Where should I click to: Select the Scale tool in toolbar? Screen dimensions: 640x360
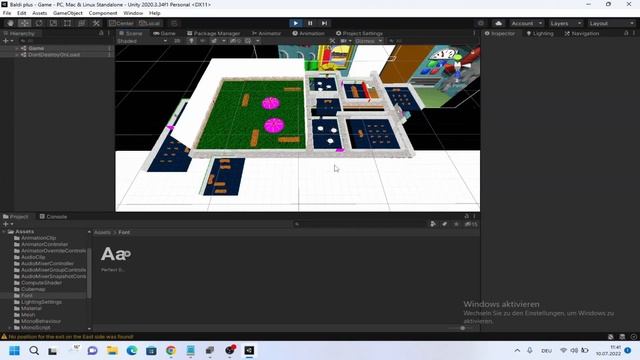click(53, 23)
